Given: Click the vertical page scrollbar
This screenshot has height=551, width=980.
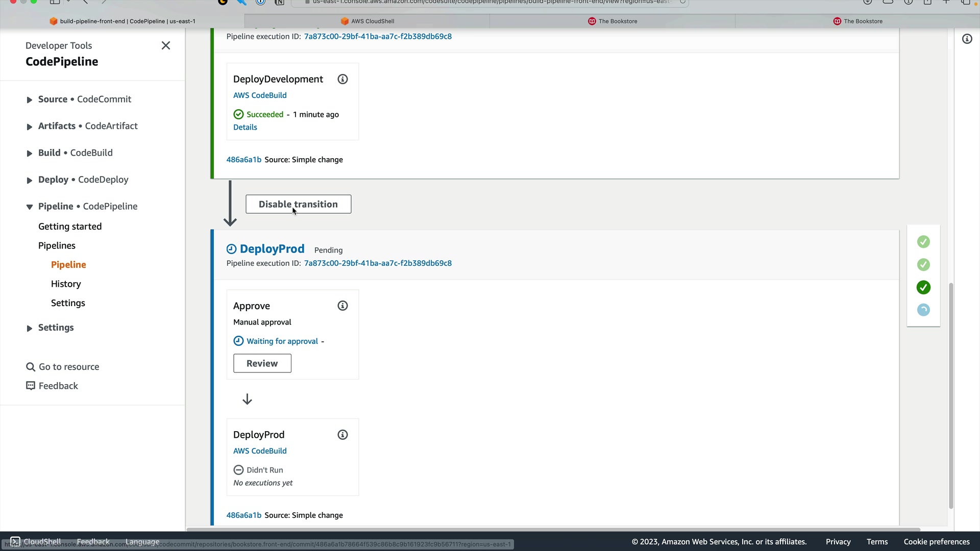Looking at the screenshot, I should (x=950, y=395).
